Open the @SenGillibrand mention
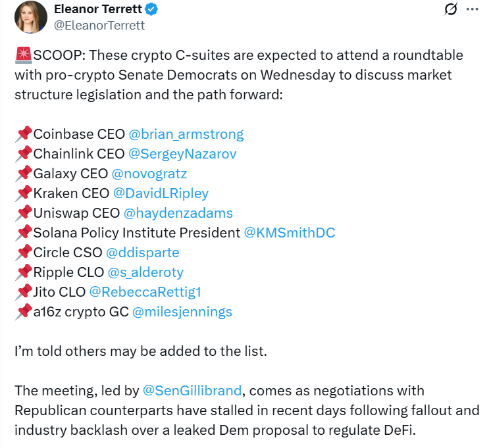This screenshot has height=448, width=491. pos(193,391)
